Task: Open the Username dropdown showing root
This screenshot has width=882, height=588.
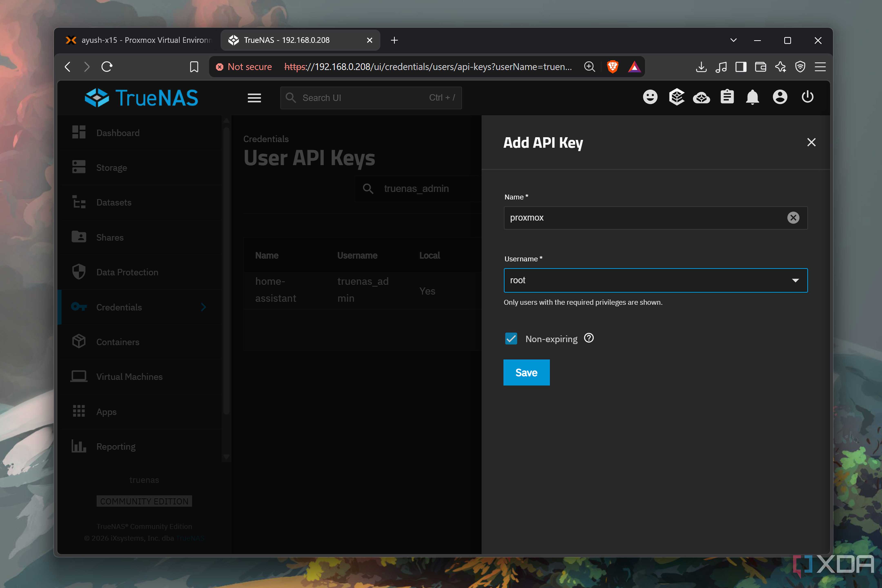Action: pos(655,280)
